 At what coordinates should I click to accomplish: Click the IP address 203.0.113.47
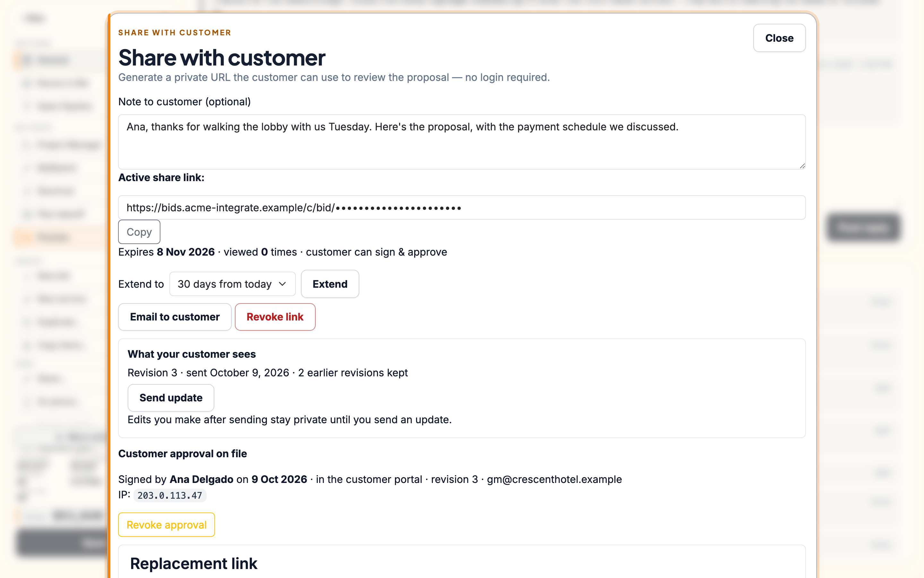tap(169, 495)
